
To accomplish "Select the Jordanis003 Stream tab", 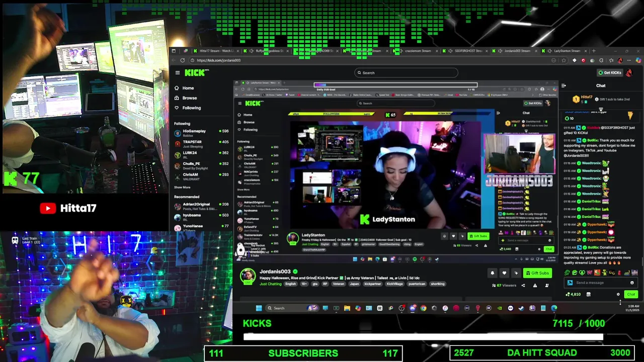I will [515, 51].
